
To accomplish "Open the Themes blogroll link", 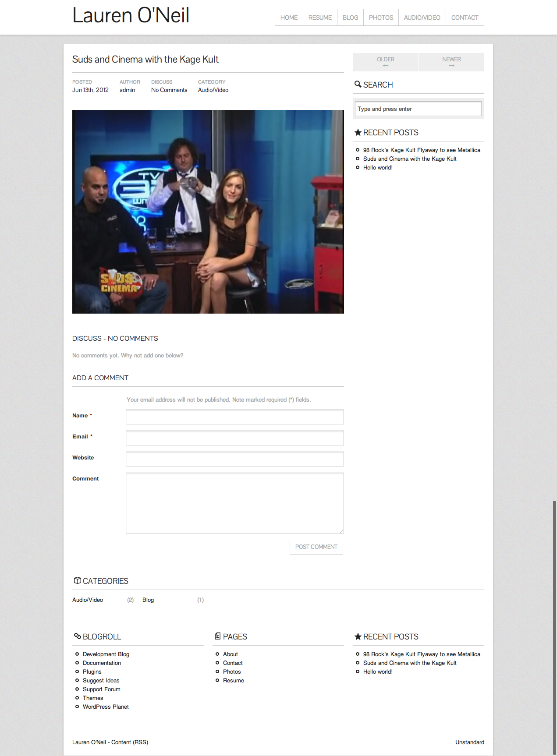I will click(x=93, y=698).
